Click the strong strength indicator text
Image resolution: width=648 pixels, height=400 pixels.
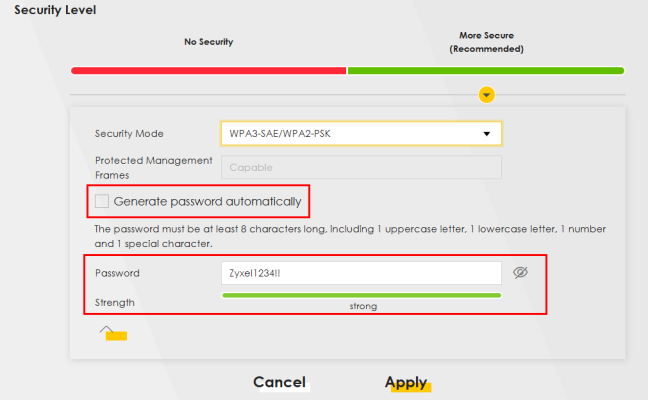click(362, 306)
